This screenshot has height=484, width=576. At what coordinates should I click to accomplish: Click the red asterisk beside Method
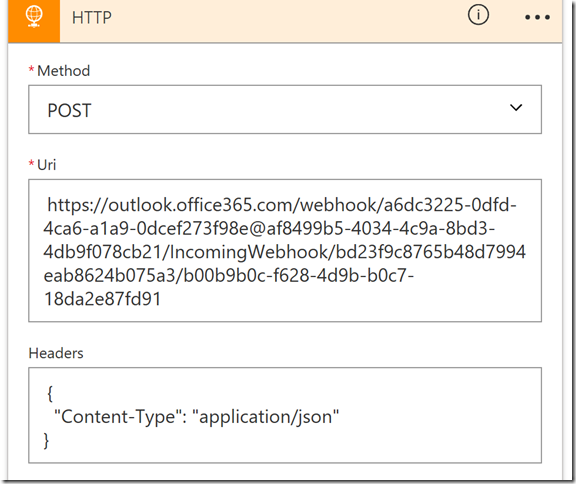pyautogui.click(x=32, y=69)
